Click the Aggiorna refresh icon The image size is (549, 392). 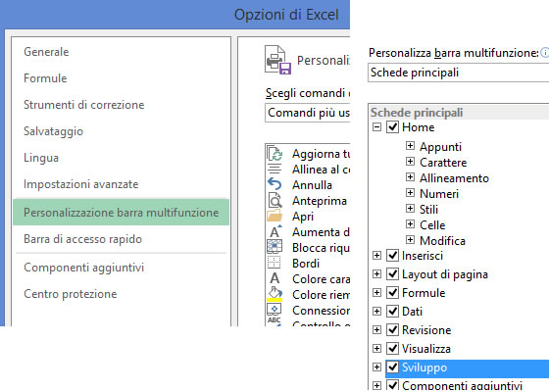274,154
